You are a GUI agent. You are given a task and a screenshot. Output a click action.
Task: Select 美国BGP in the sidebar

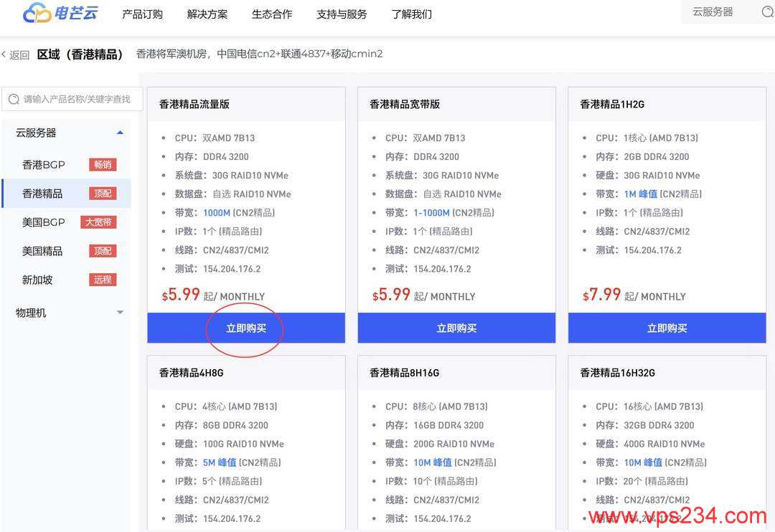point(44,222)
